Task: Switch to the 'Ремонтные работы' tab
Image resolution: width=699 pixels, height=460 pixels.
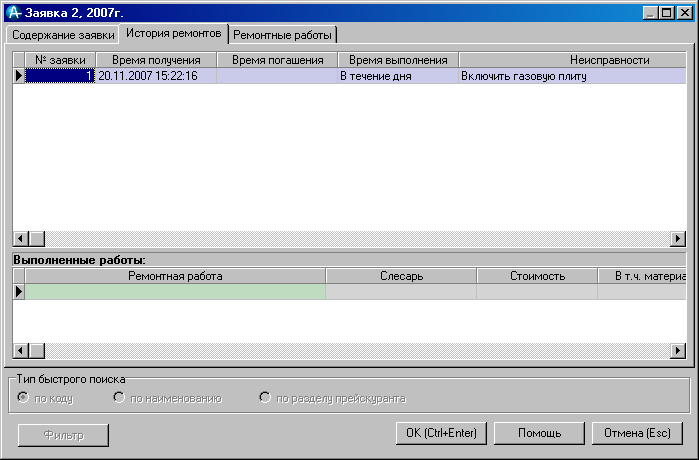Action: click(281, 35)
